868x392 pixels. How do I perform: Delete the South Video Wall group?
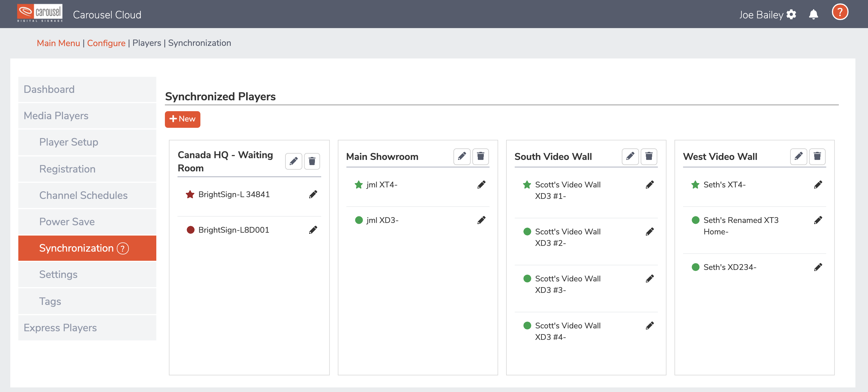pyautogui.click(x=649, y=156)
